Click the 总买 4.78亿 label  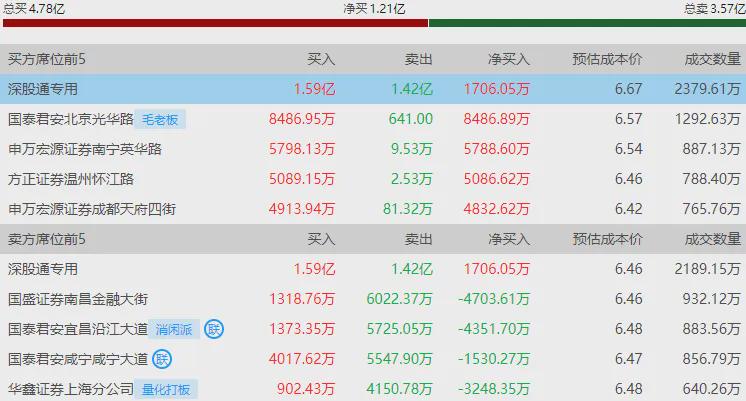(x=34, y=8)
